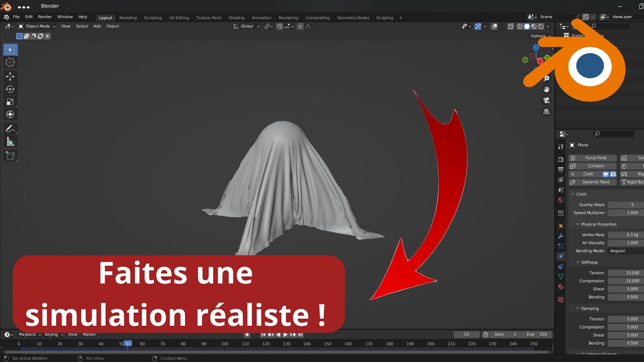
Task: Toggle Cloth viewport display monitor icon
Action: coord(606,174)
